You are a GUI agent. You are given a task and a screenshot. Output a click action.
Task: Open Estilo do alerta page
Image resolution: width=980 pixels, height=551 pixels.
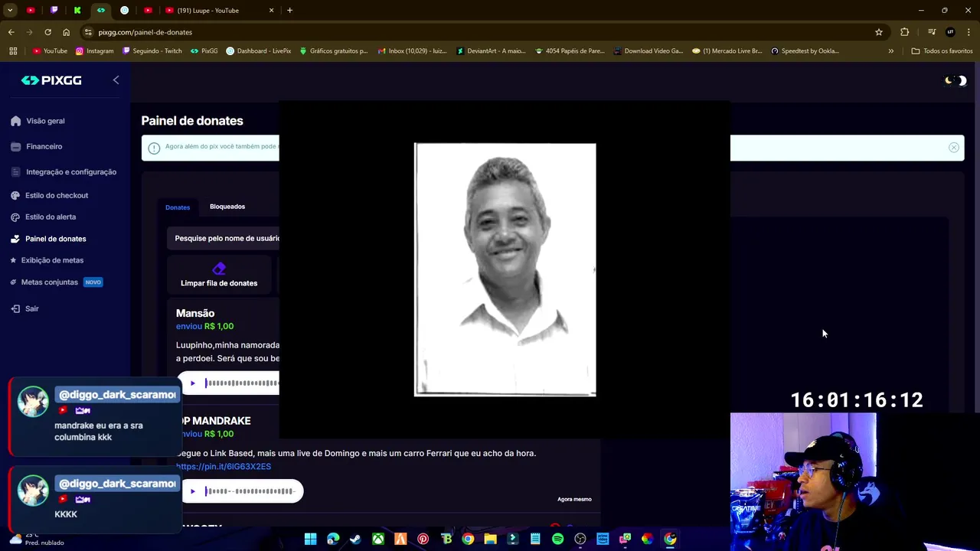[x=43, y=217]
